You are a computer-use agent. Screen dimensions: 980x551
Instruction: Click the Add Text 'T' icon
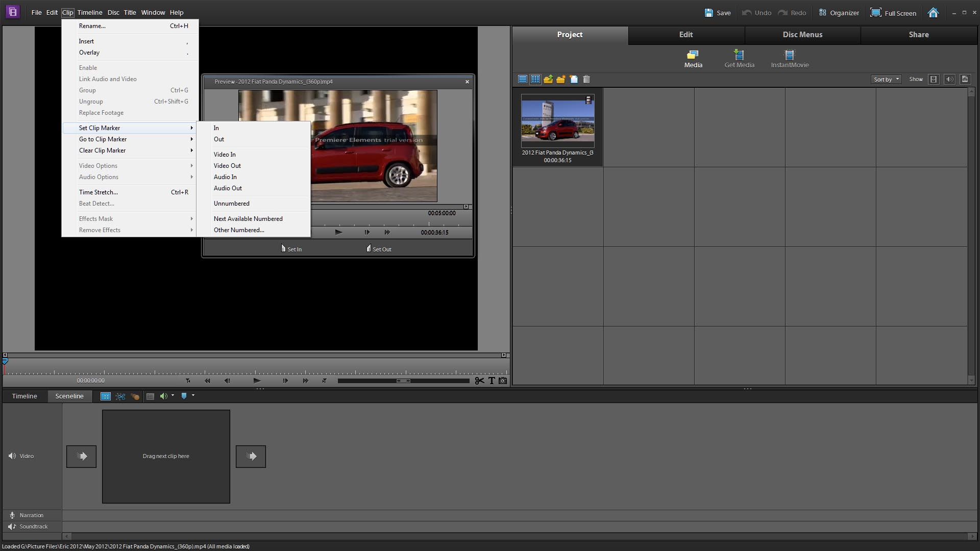click(492, 381)
